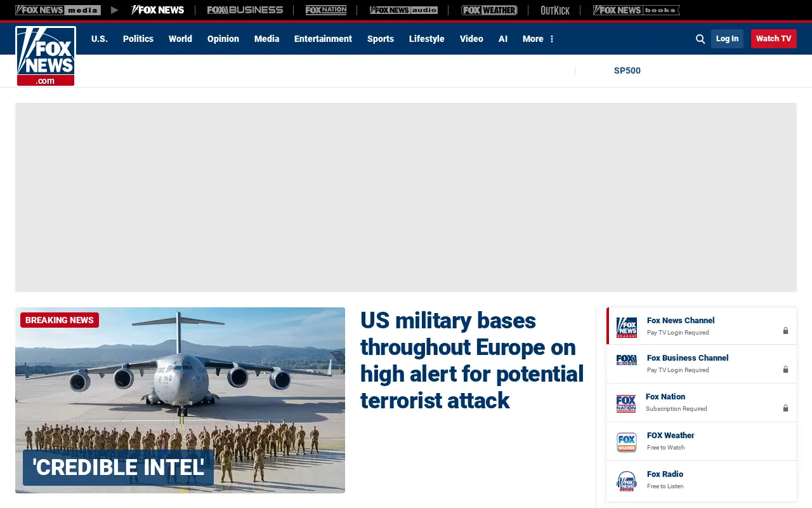
Task: Open the World section
Action: (180, 39)
